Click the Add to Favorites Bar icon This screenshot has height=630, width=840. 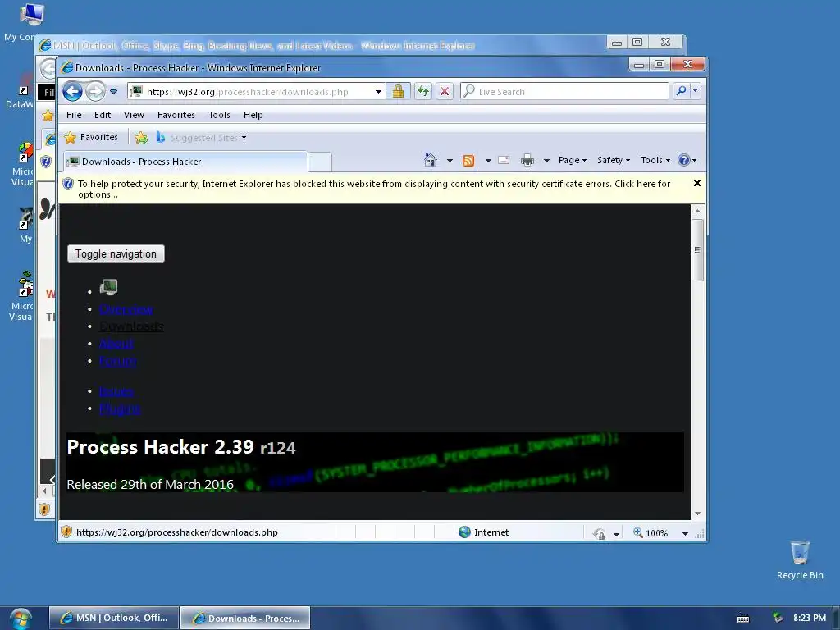141,138
